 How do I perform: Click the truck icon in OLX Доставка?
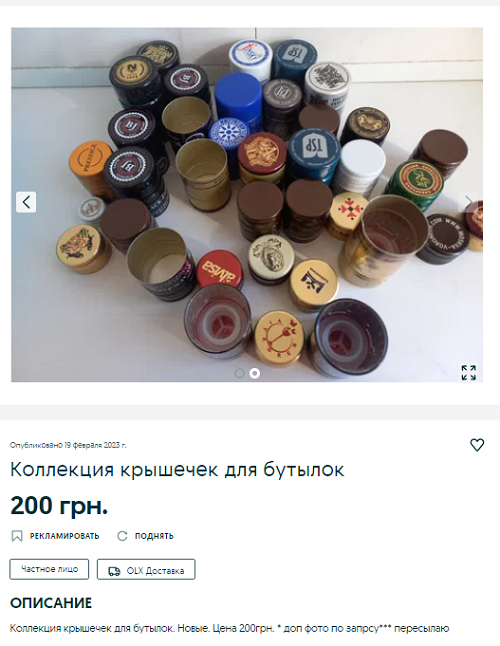click(x=114, y=571)
